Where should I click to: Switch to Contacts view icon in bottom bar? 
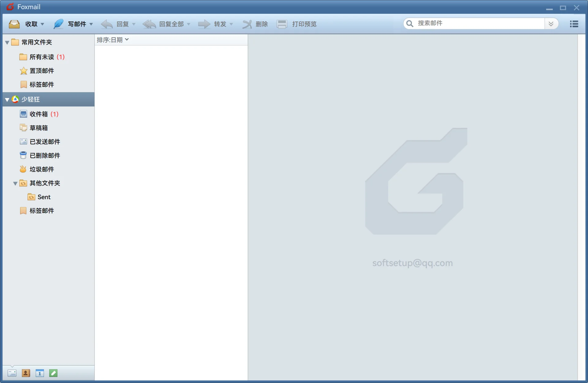(x=26, y=373)
